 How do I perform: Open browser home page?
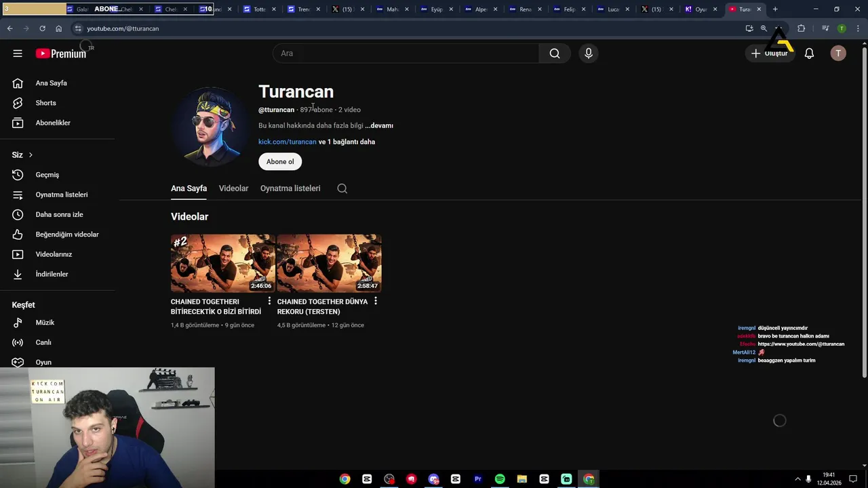[59, 28]
